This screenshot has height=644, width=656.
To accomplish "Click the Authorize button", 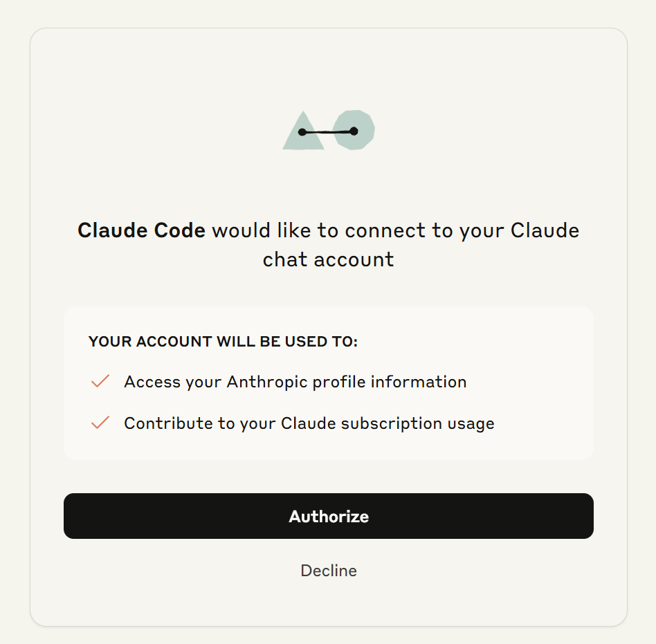I will (x=329, y=516).
